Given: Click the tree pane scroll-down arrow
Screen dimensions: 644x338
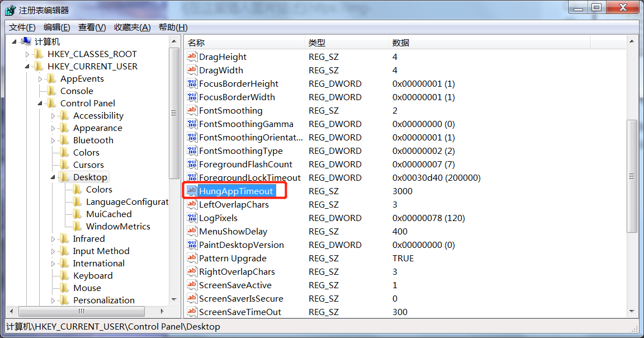Looking at the screenshot, I should pyautogui.click(x=174, y=299).
